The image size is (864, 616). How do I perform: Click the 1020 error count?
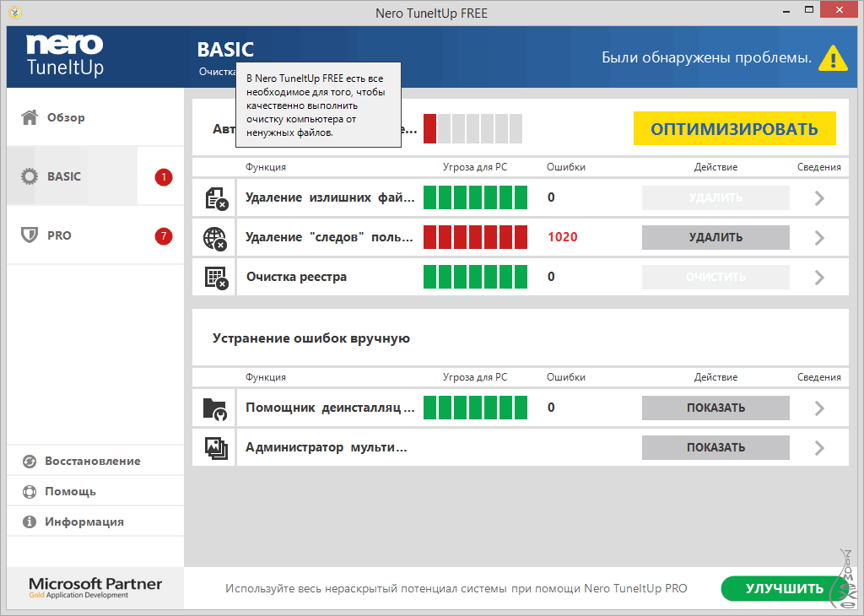tap(563, 237)
